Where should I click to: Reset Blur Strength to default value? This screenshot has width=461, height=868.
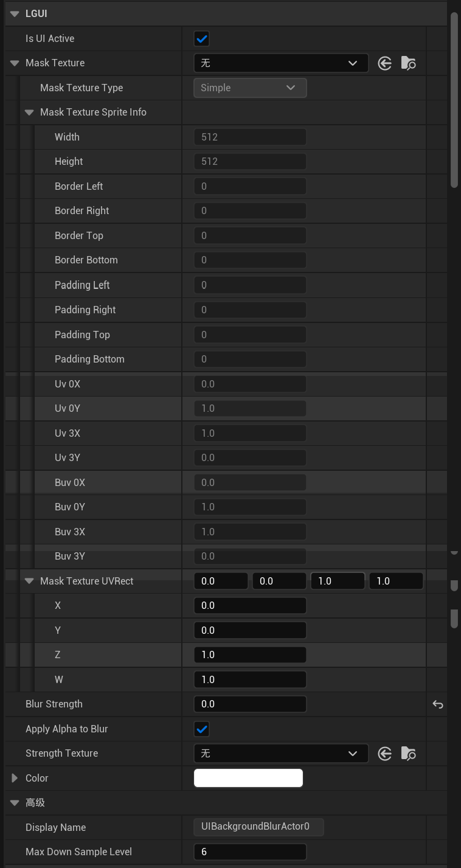coord(437,704)
